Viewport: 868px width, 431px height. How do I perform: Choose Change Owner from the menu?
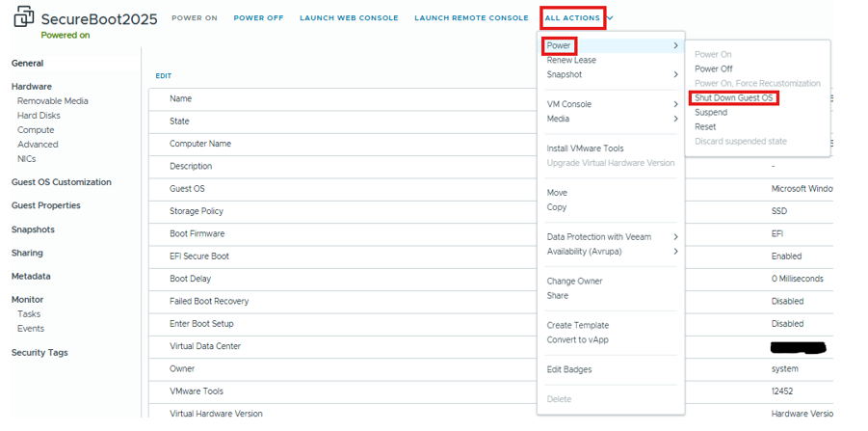pos(574,282)
